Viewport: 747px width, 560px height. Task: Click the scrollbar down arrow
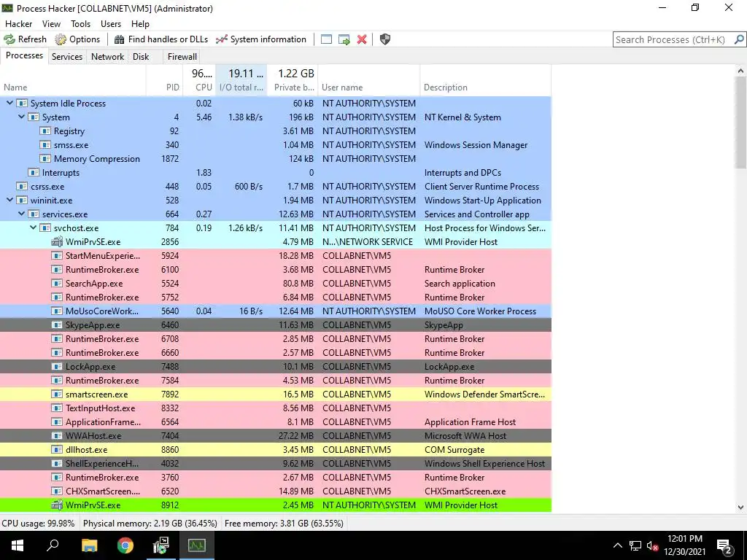pyautogui.click(x=740, y=507)
